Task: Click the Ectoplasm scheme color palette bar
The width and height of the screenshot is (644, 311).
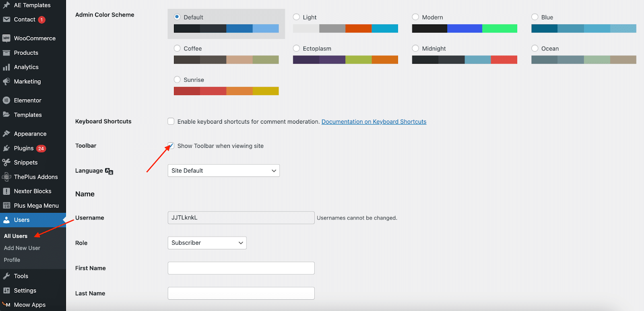Action: 345,60
